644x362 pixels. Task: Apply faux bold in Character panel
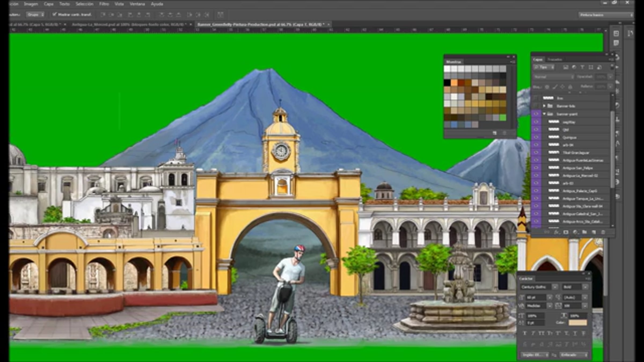[525, 333]
